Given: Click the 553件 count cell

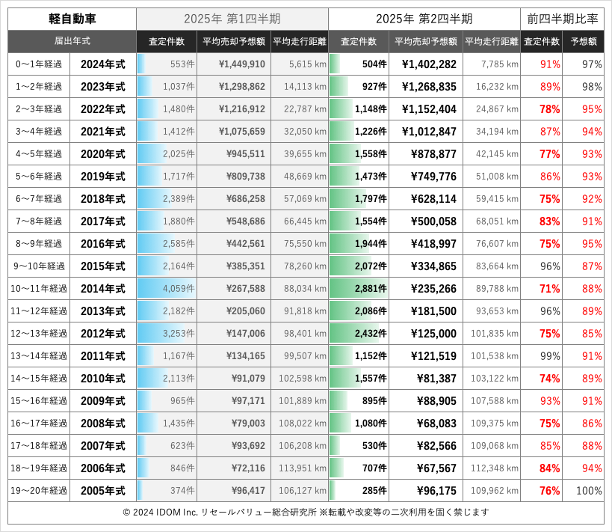Looking at the screenshot, I should coord(167,64).
